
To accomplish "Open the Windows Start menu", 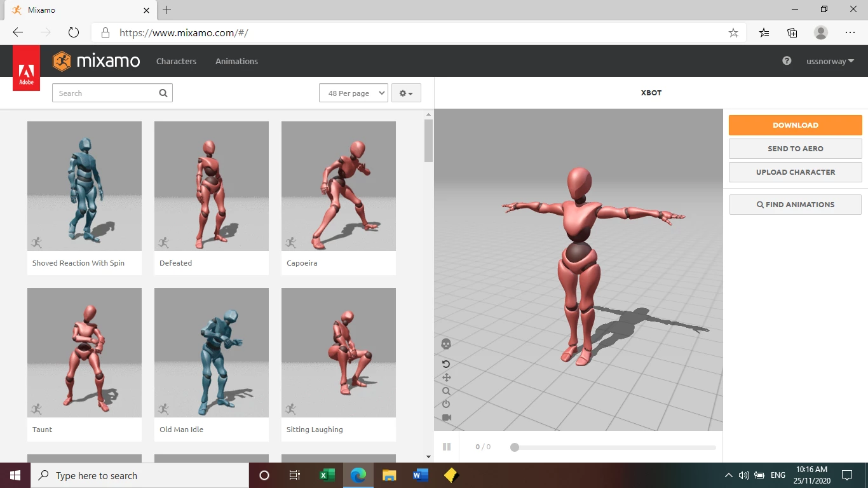I will [x=15, y=475].
